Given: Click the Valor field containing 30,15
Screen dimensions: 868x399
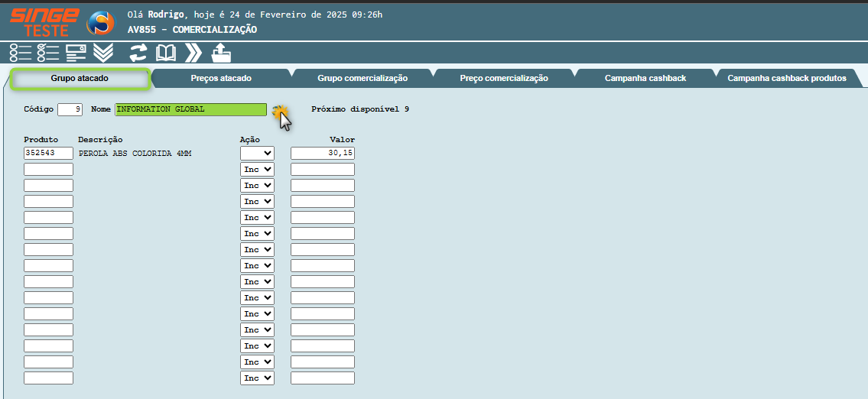Looking at the screenshot, I should pos(322,153).
